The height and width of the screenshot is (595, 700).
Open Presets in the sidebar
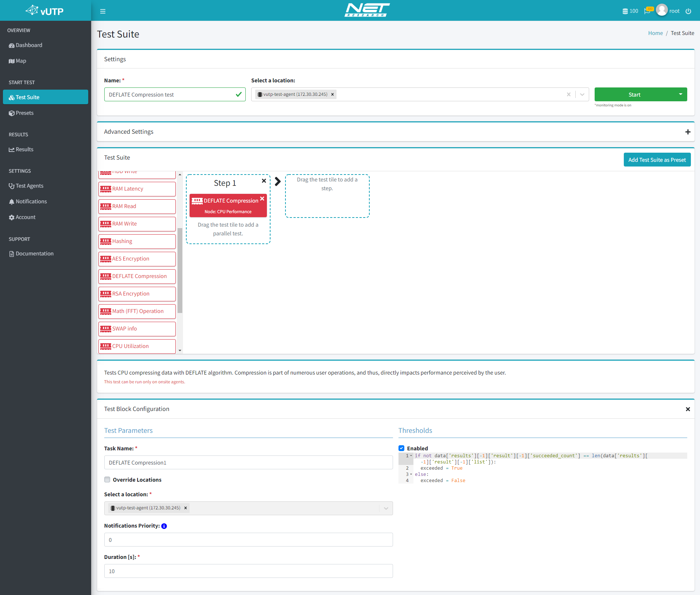coord(46,113)
